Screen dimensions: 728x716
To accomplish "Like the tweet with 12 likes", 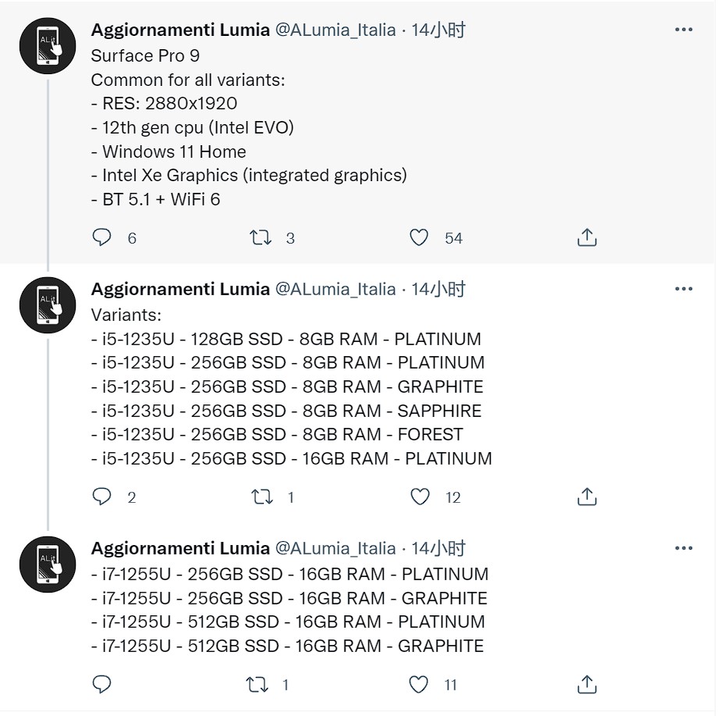I will (420, 497).
